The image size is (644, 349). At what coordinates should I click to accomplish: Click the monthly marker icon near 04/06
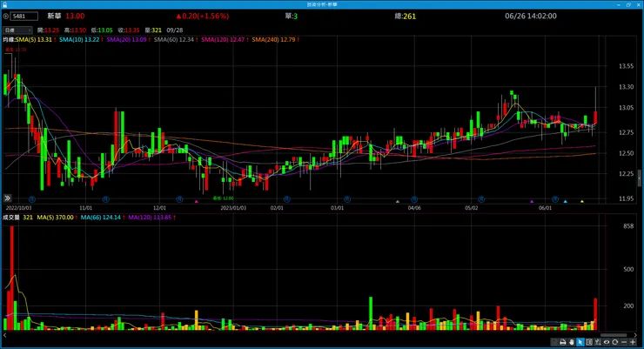(414, 199)
